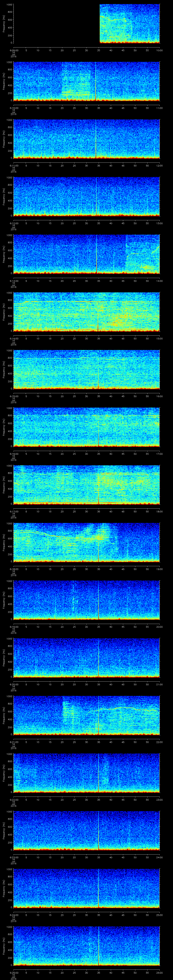Click "Frequency (Hz)" label of 6:21:00 panel
Screen dimensions: 173x980
pos(4,716)
